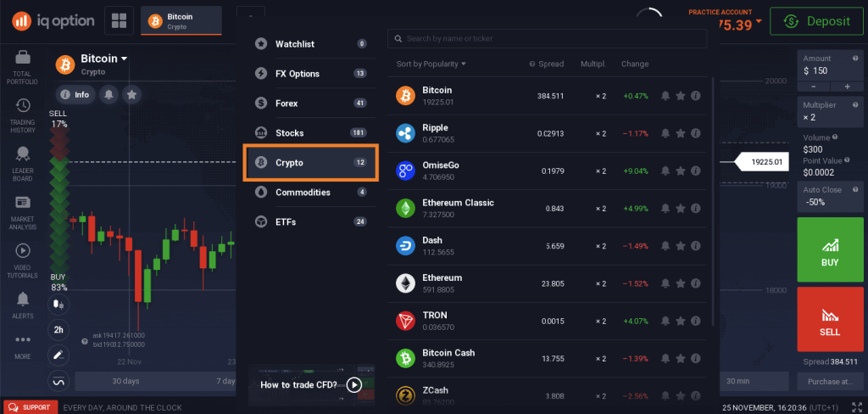Screen dimensions: 868x414
Task: Increase amount with the plus stepper
Action: pos(847,87)
